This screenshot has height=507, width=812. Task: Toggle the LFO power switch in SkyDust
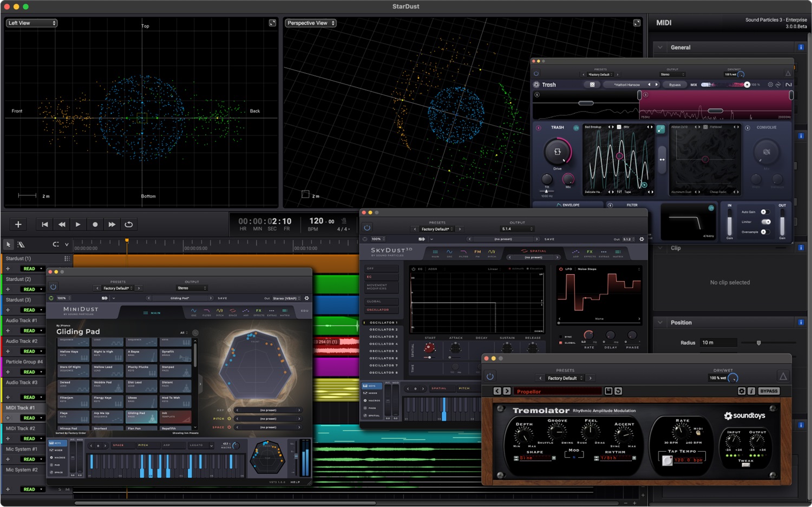click(x=561, y=269)
